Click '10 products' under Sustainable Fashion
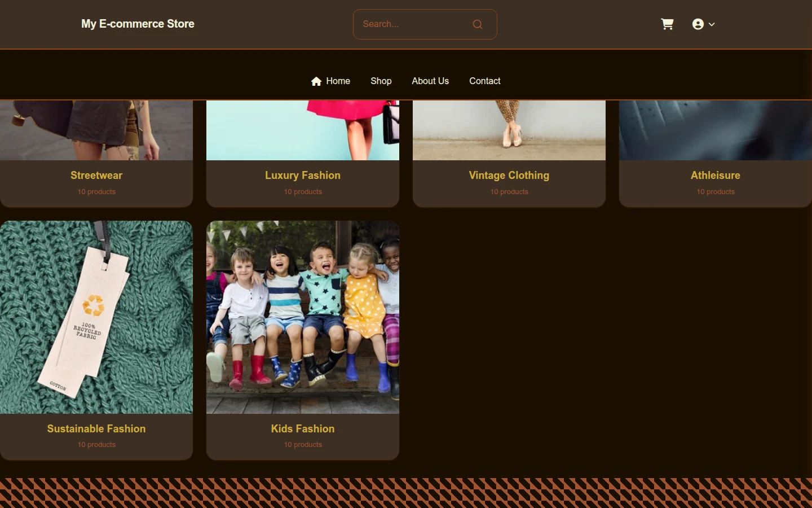Viewport: 812px width, 508px height. [96, 445]
